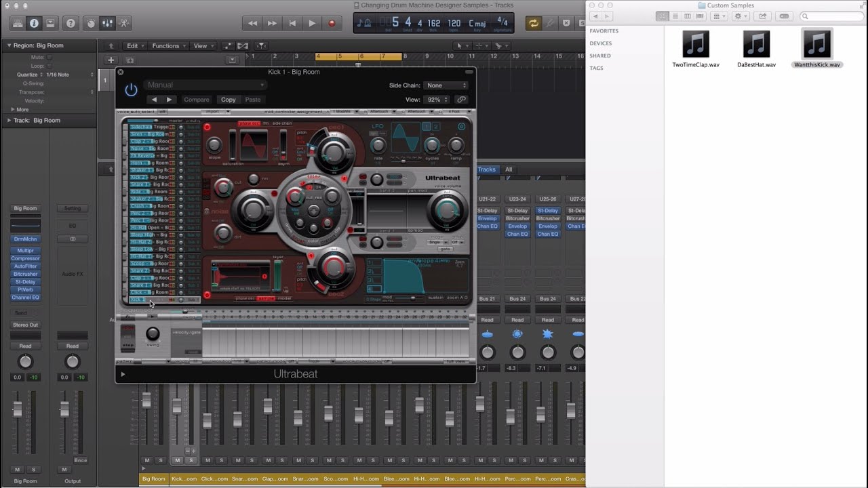Open the Compressor plug-in slot
868x488 pixels.
pyautogui.click(x=25, y=258)
